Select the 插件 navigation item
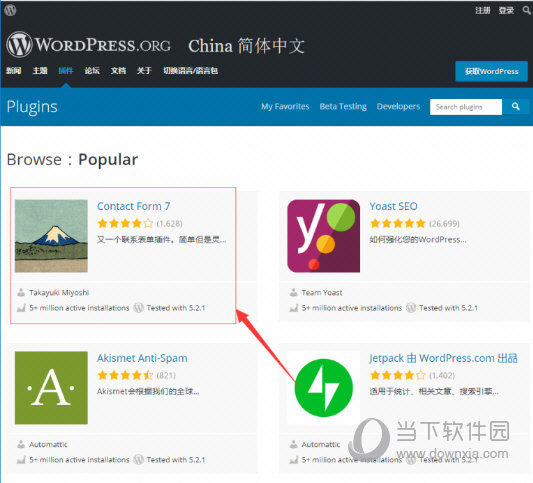The height and width of the screenshot is (483, 533). point(66,71)
